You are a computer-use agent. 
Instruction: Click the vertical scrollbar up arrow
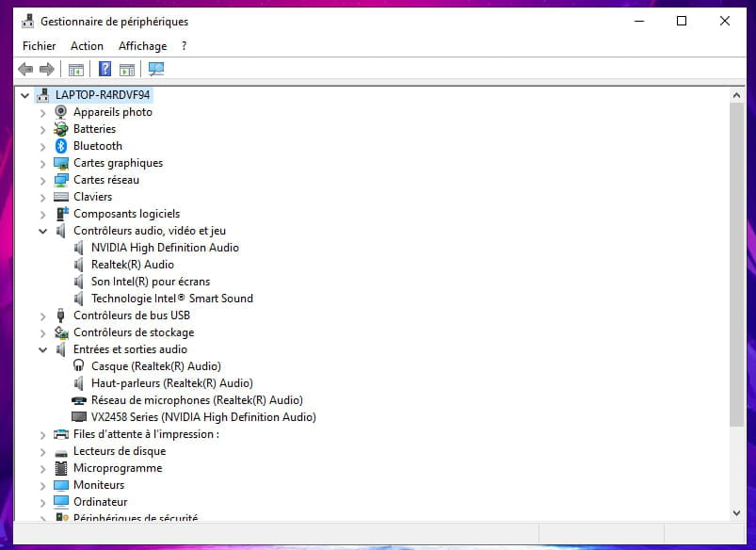tap(736, 95)
